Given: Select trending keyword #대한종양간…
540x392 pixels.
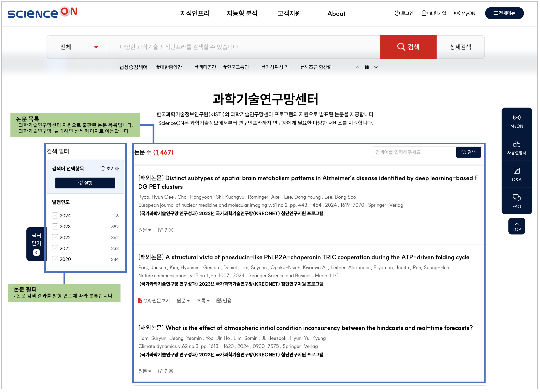Looking at the screenshot, I should 171,67.
